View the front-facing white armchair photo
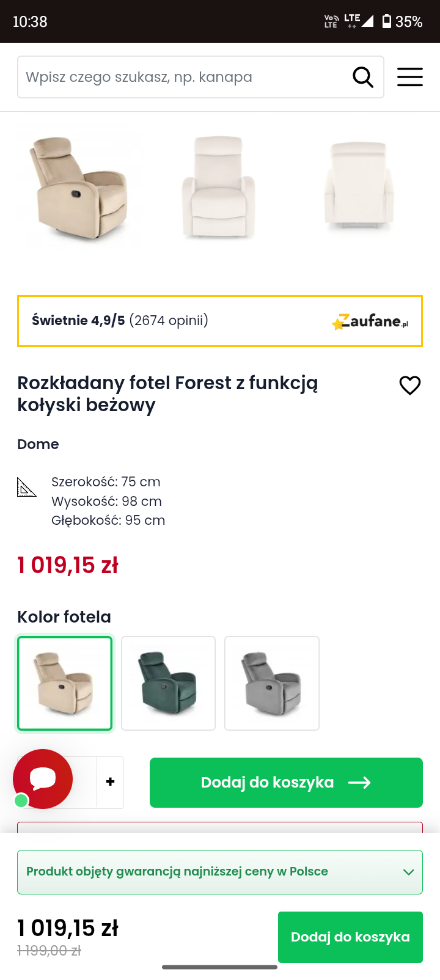This screenshot has width=440, height=980. coord(219,187)
